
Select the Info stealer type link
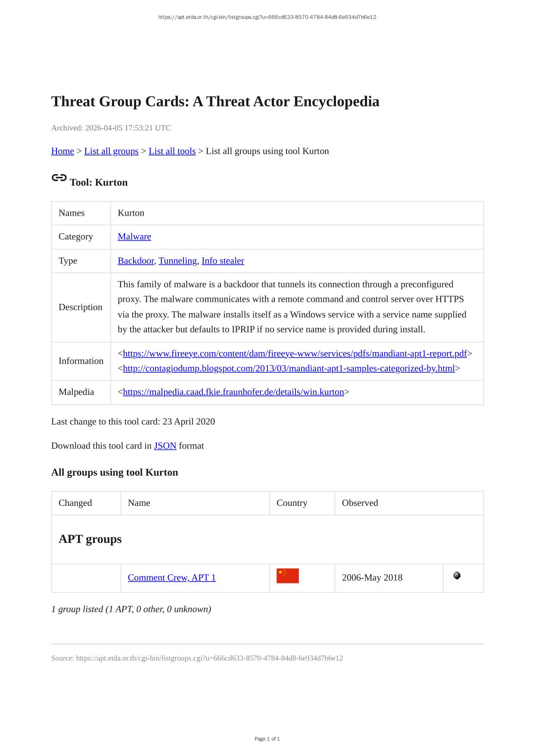click(x=223, y=260)
